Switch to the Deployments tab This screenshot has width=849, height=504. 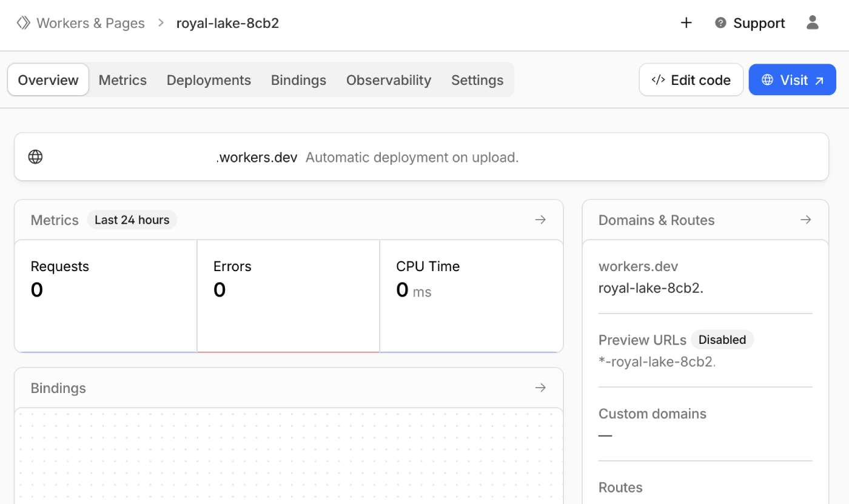click(x=209, y=79)
